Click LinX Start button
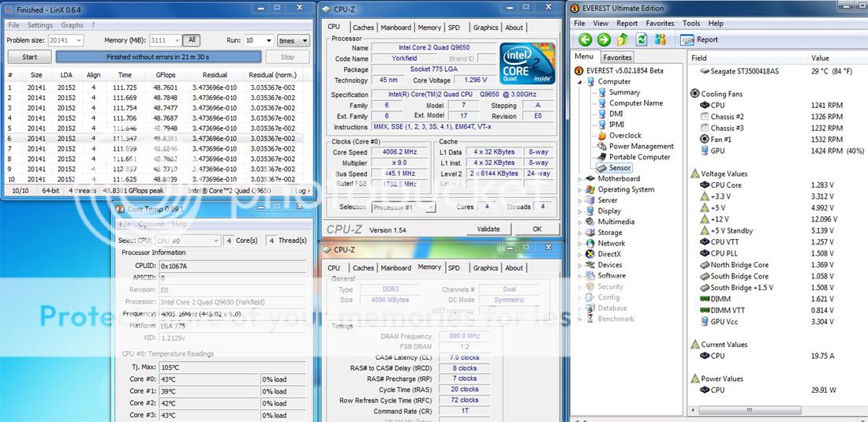Screen dimensions: 868x422 point(30,57)
